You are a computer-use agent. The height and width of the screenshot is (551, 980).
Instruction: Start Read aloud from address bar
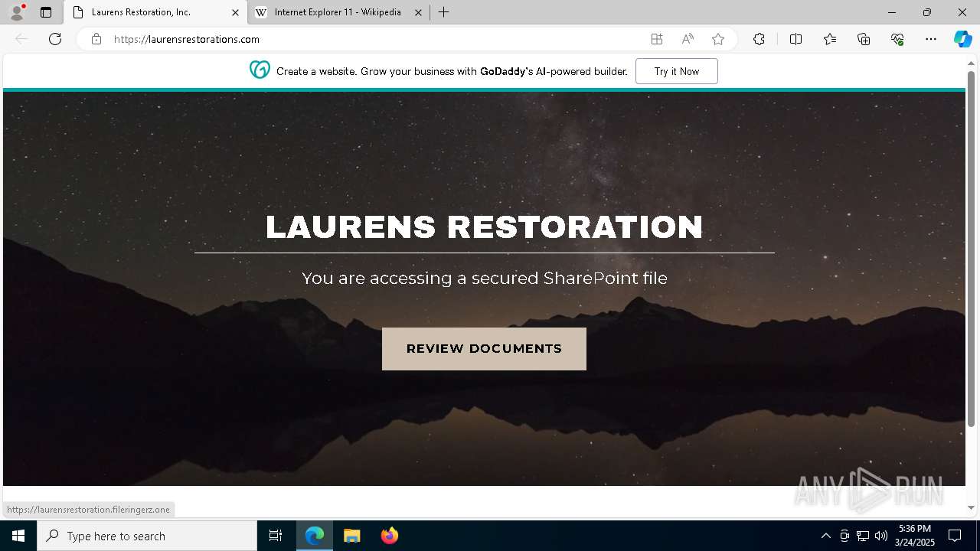point(688,39)
